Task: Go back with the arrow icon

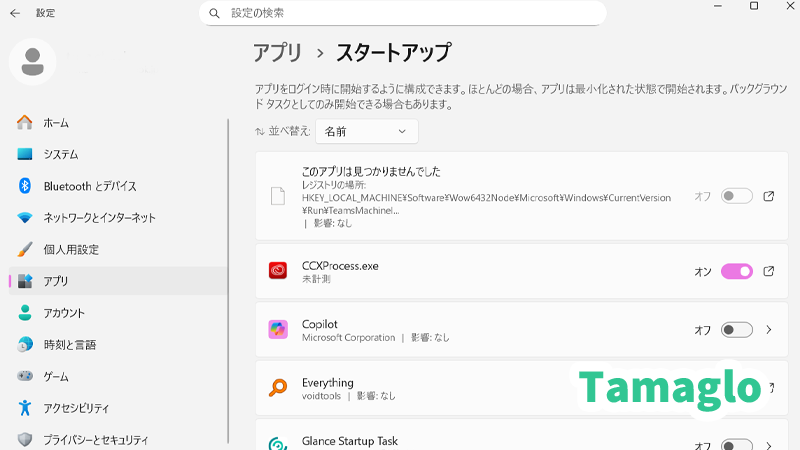Action: pos(15,13)
